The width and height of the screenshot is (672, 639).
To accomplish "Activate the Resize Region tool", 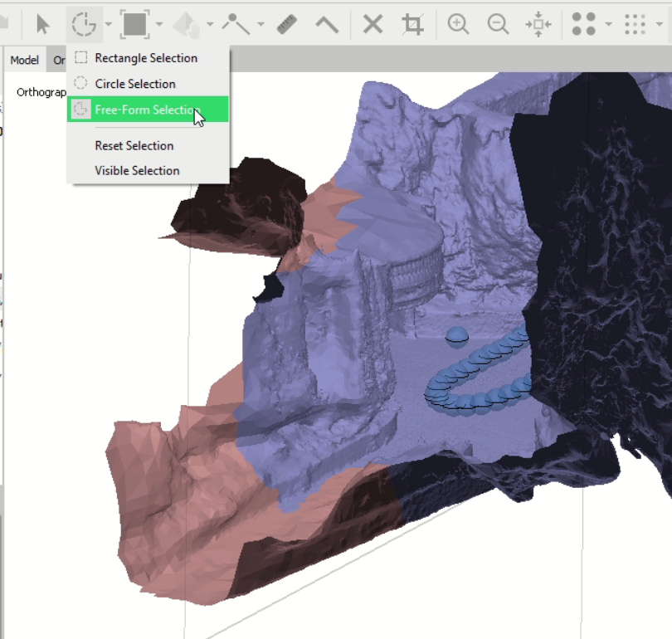I will click(x=134, y=24).
